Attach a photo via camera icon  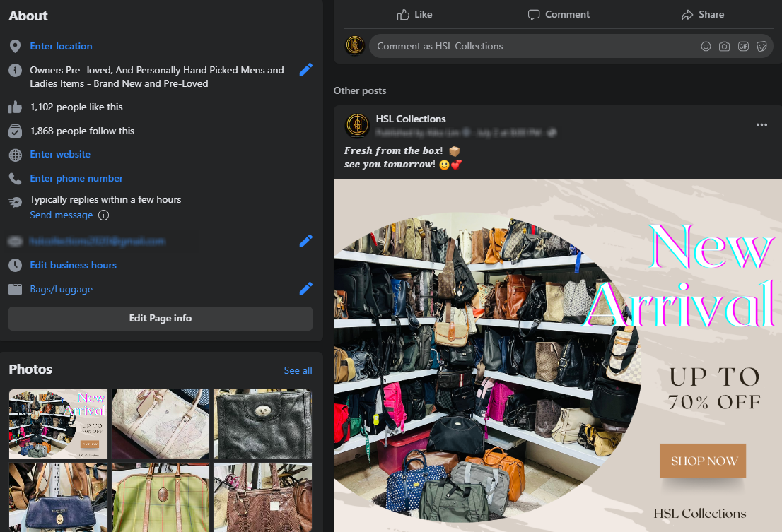pyautogui.click(x=724, y=47)
